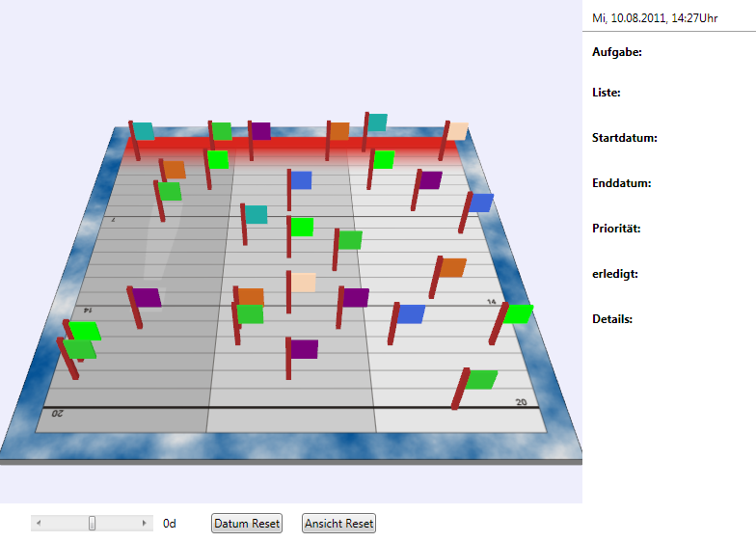Select the orange flag in right column below red strip

(x=452, y=267)
